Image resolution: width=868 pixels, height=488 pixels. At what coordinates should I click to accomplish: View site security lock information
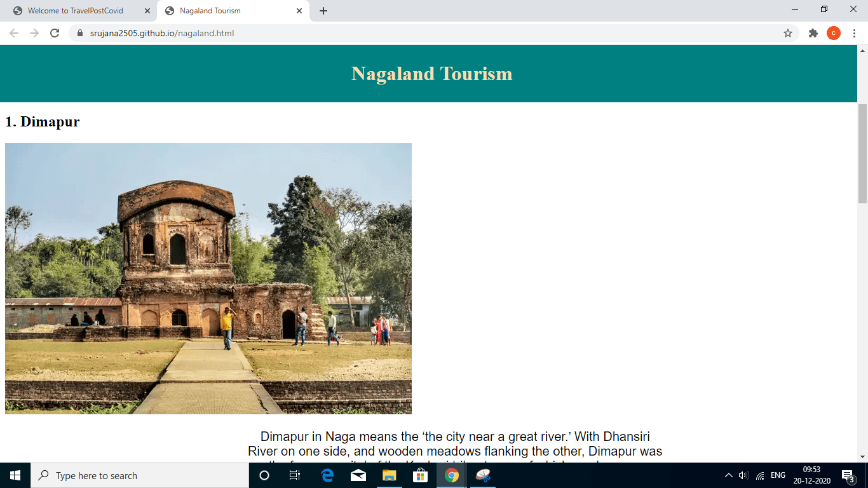pyautogui.click(x=80, y=33)
